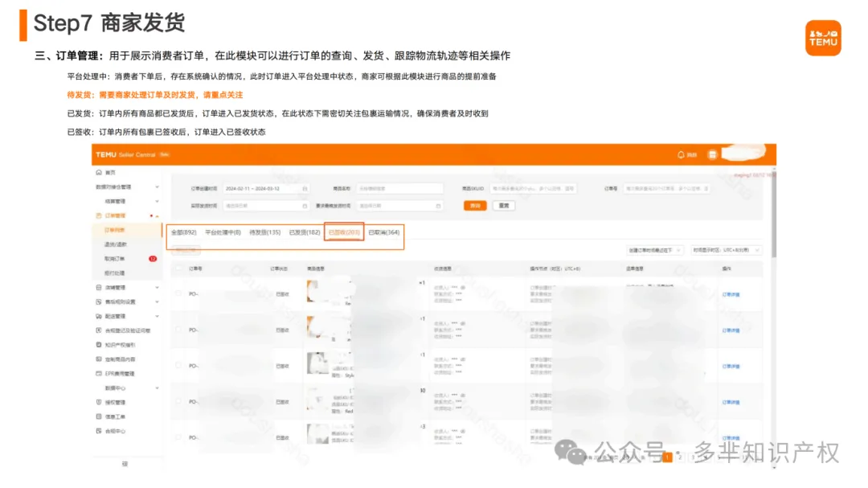868x488 pixels.
Task: Tick checkbox of order row with Style attribute
Action: pyautogui.click(x=178, y=366)
